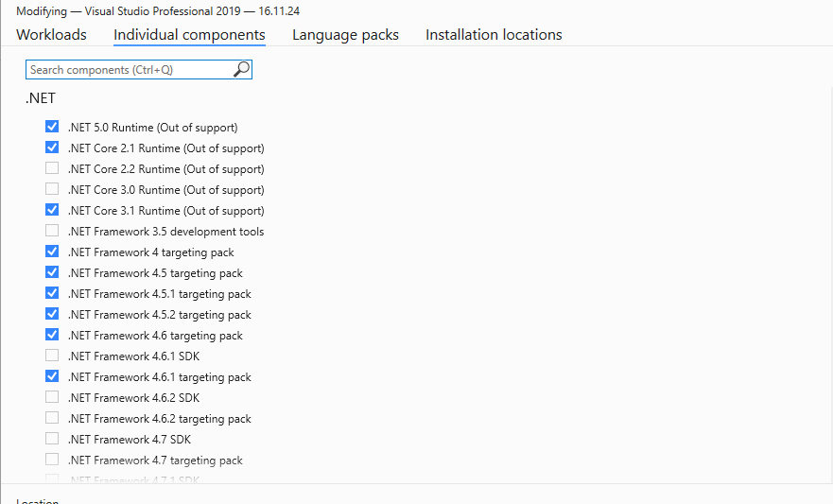The width and height of the screenshot is (833, 504).
Task: Switch to the Workloads tab
Action: 52,35
